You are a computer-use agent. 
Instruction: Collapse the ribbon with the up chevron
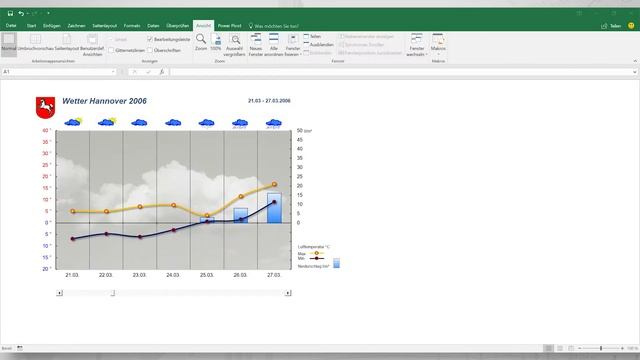click(635, 61)
